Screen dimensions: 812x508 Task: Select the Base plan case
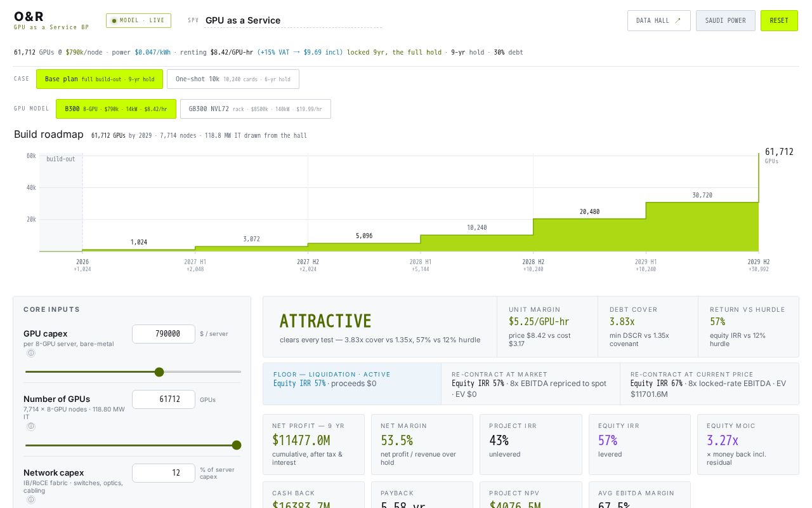100,79
